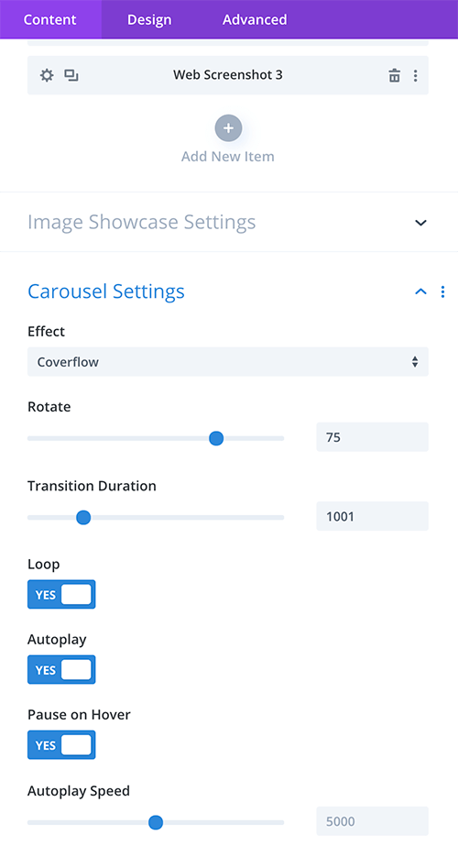Click the Web Screenshot 3 item title
458x868 pixels.
[228, 75]
